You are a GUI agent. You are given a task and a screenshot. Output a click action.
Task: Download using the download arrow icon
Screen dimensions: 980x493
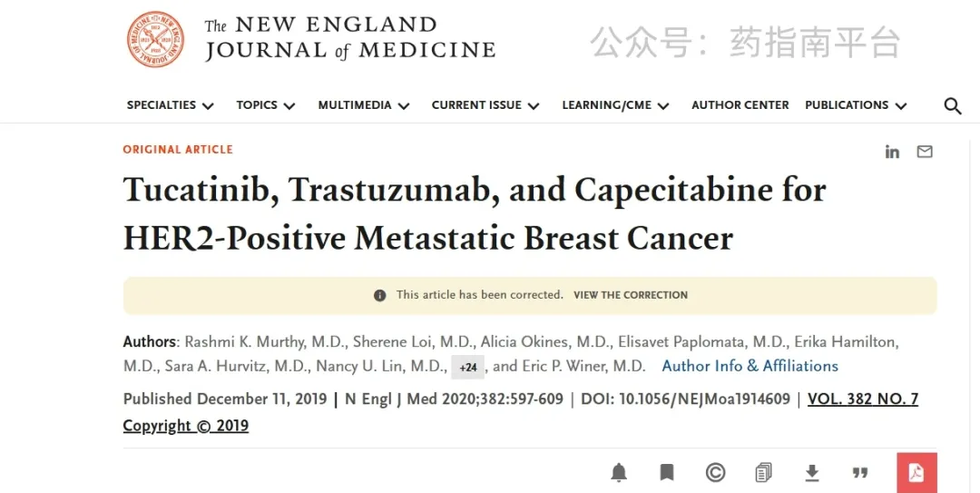(x=812, y=473)
